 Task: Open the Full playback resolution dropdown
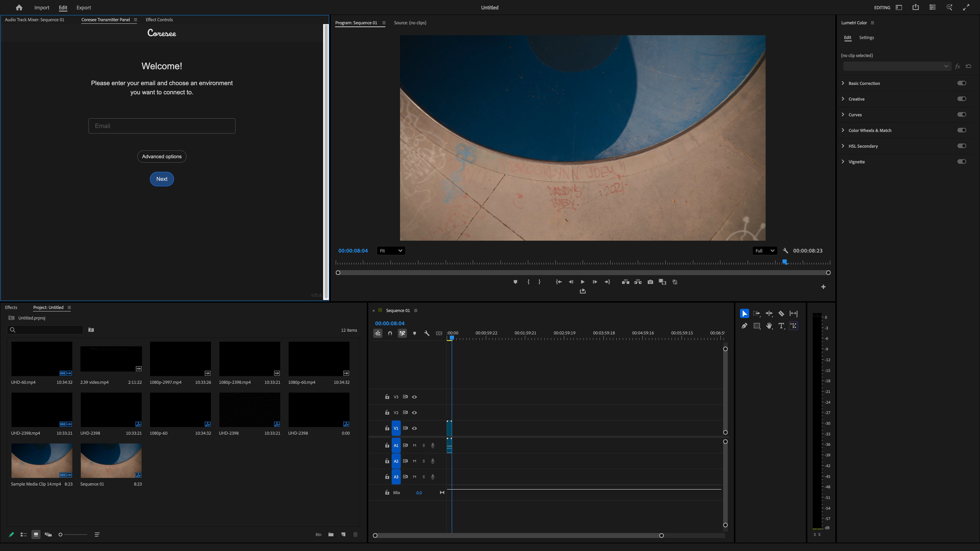[764, 251]
